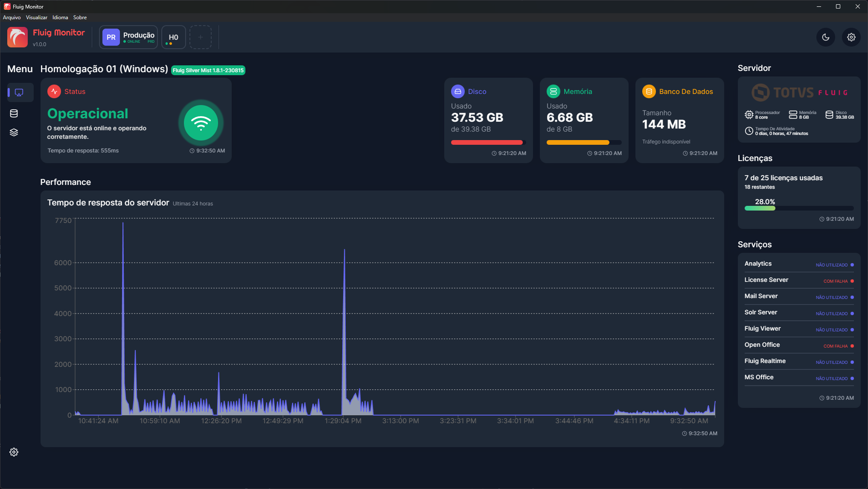Open settings gear at sidebar bottom
Viewport: 868px width, 489px height.
tap(14, 452)
